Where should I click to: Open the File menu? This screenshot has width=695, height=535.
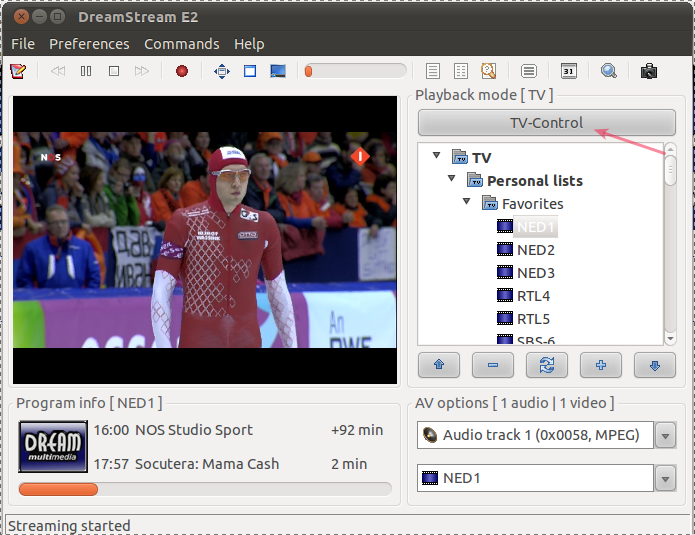click(23, 44)
